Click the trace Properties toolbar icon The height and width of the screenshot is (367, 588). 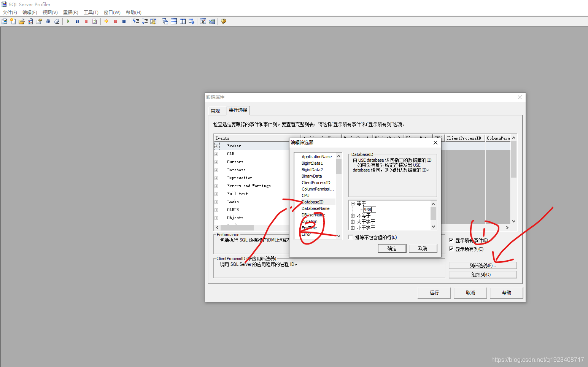(x=39, y=21)
